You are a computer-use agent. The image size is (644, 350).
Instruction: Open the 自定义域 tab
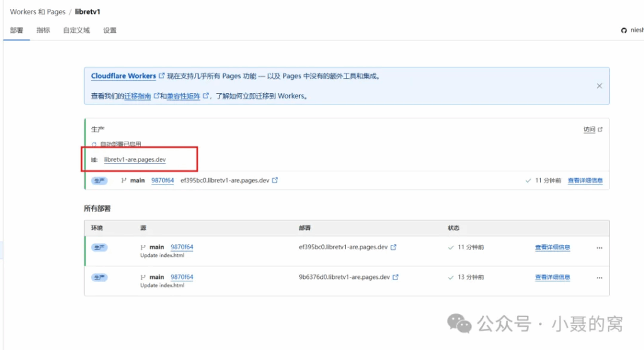[76, 30]
